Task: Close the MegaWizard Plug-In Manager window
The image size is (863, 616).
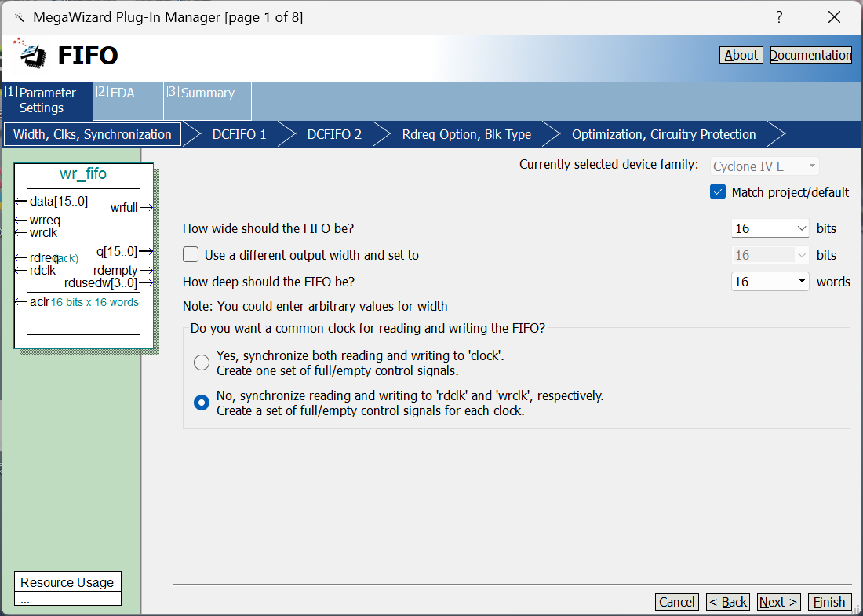Action: [x=835, y=17]
